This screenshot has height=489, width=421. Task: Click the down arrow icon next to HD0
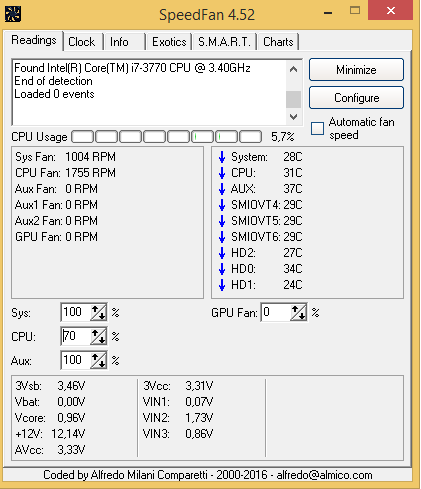[222, 269]
